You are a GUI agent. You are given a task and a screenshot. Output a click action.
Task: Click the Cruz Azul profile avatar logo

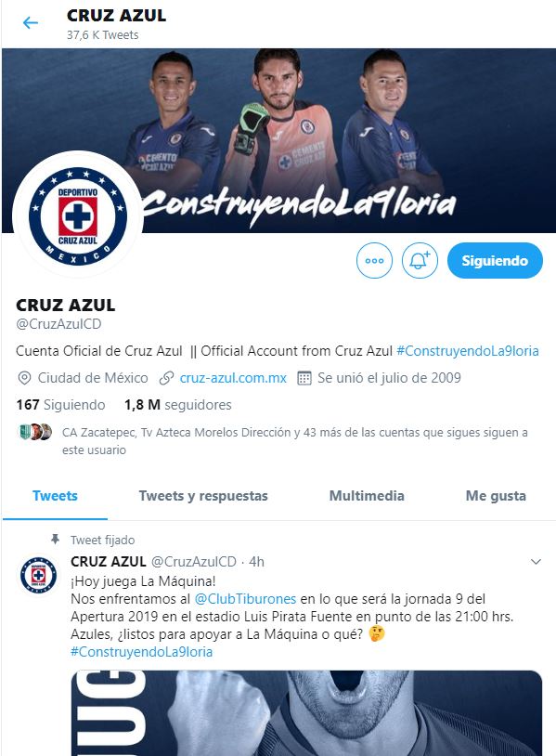point(78,215)
